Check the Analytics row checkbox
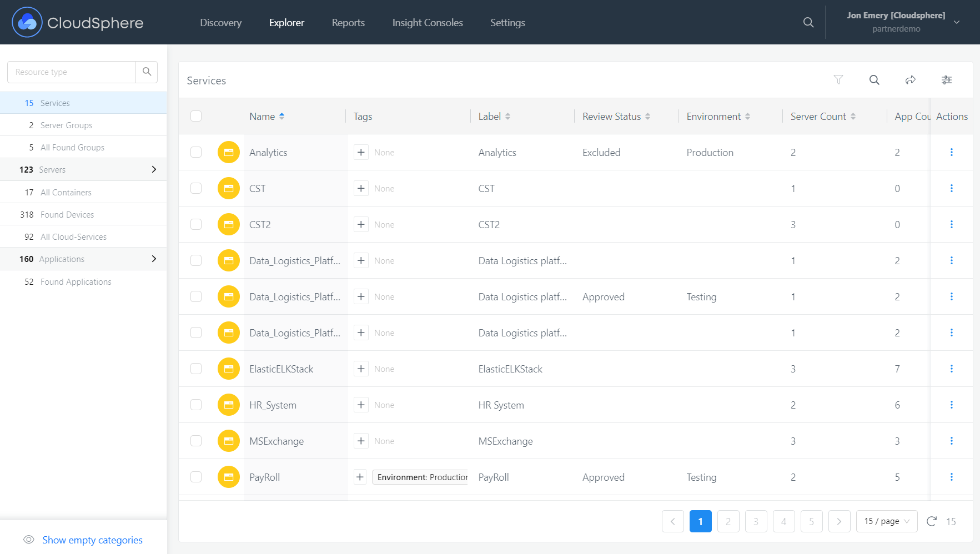This screenshot has width=980, height=554. pyautogui.click(x=196, y=152)
